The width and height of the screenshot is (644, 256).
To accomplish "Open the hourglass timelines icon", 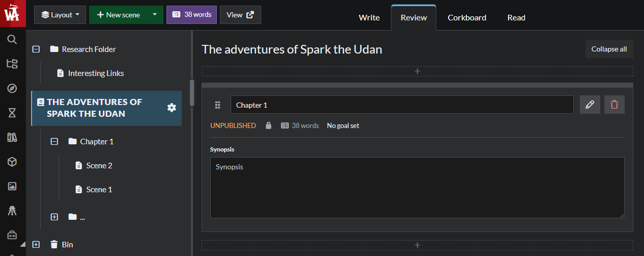I will [12, 113].
